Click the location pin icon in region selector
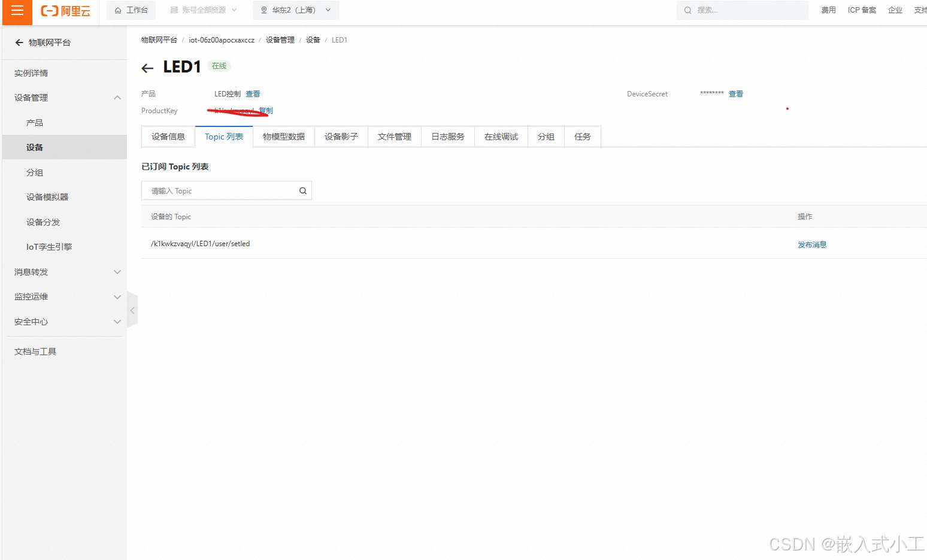Viewport: 927px width, 560px height. pos(263,10)
